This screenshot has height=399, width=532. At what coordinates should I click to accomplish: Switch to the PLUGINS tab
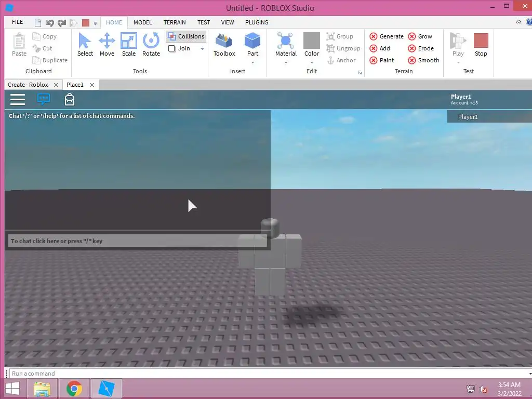(x=257, y=22)
